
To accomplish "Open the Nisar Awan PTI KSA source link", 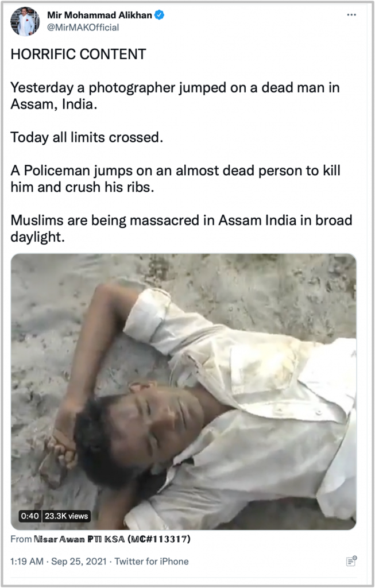I will [x=79, y=539].
